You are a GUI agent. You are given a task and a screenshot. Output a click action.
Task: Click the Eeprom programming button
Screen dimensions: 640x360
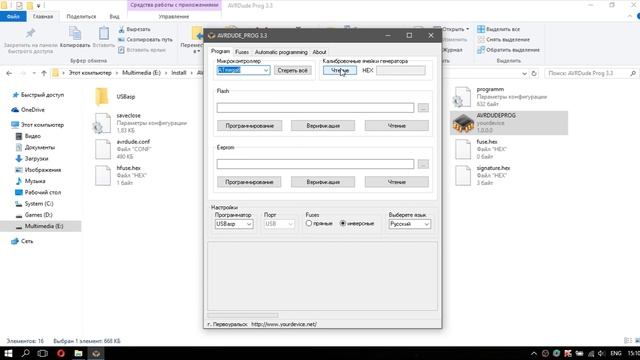pos(249,182)
